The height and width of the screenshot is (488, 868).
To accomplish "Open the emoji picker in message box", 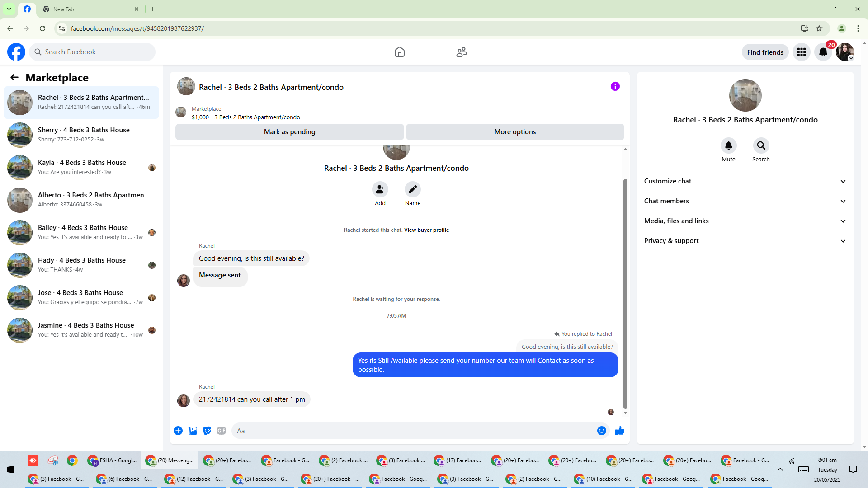I will (601, 431).
